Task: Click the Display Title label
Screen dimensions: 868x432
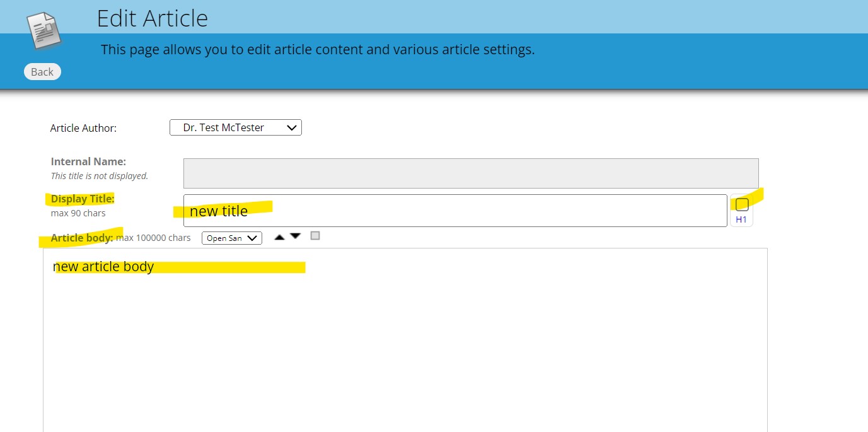Action: (x=83, y=199)
